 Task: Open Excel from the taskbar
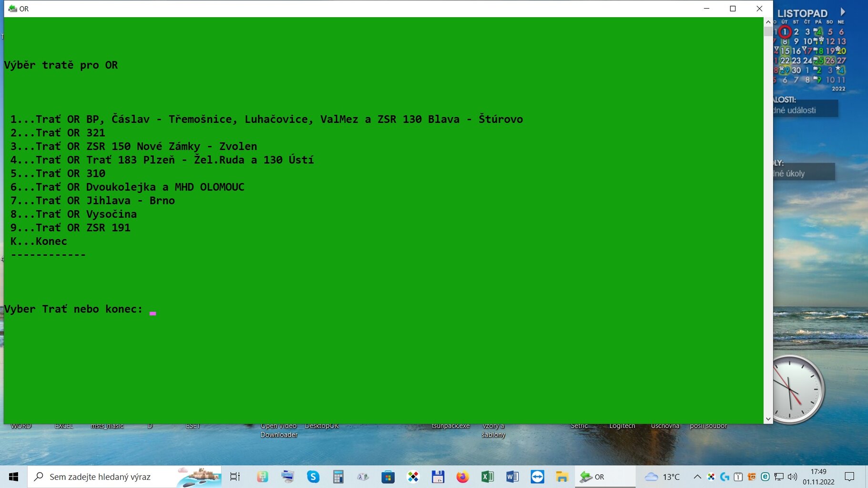pyautogui.click(x=487, y=477)
